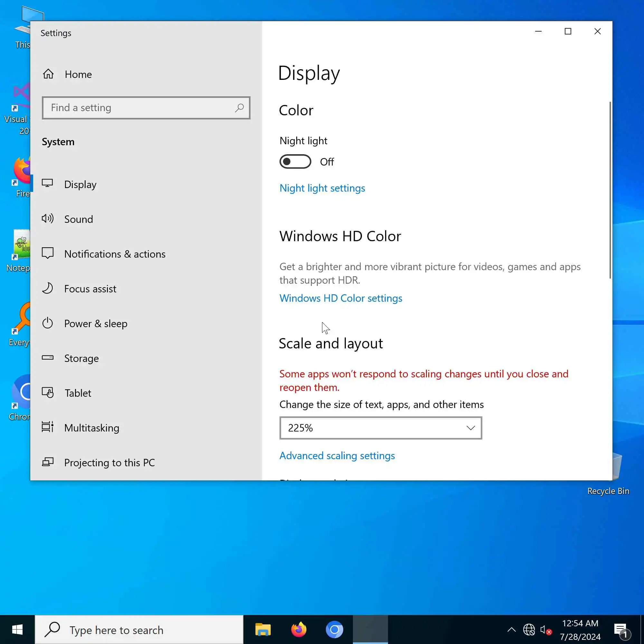Click the Tablet icon in sidebar
644x644 pixels.
tap(47, 393)
